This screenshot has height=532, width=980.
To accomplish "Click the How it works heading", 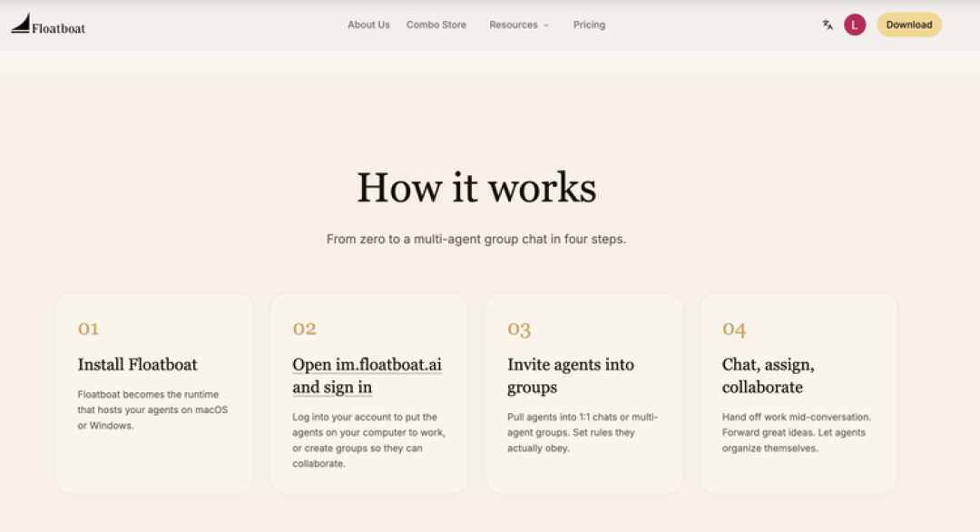I will coord(476,188).
